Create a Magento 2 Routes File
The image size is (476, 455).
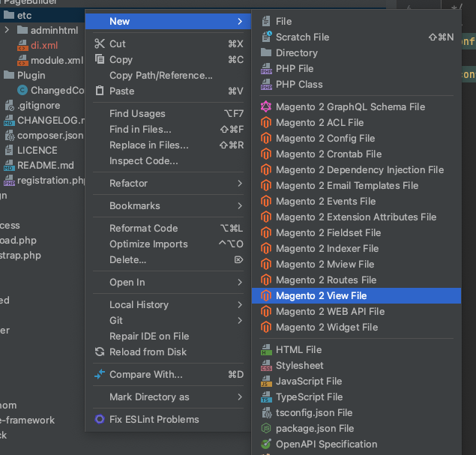coord(356,280)
